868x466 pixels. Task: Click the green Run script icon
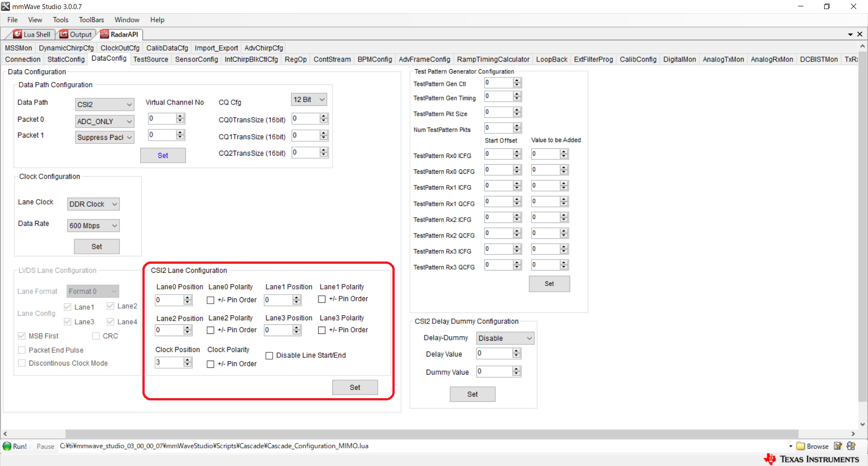click(x=7, y=446)
